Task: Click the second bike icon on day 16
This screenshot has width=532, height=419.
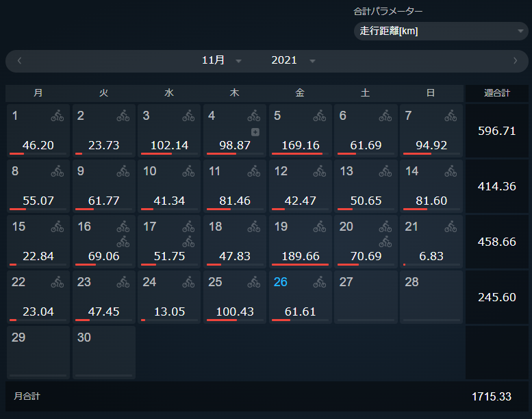Action: click(x=123, y=241)
